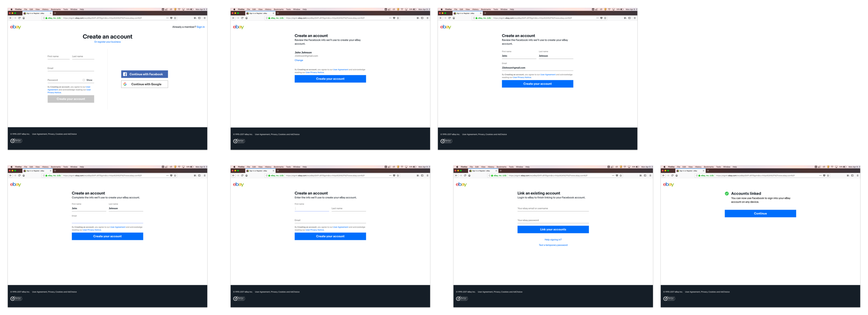This screenshot has width=868, height=315.
Task: Open History menu in Link an existing account window
Action: coord(491,167)
